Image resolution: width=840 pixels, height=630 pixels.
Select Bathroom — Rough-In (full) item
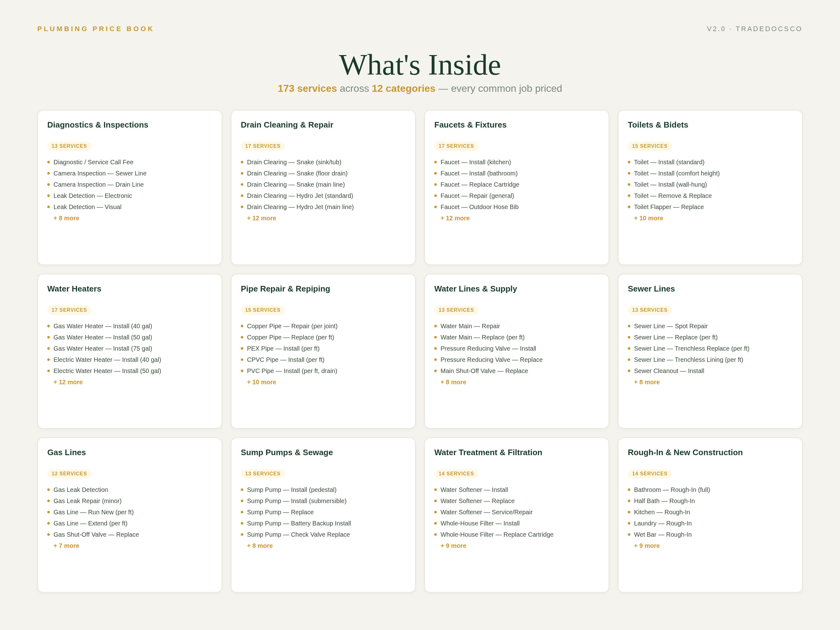(x=672, y=489)
